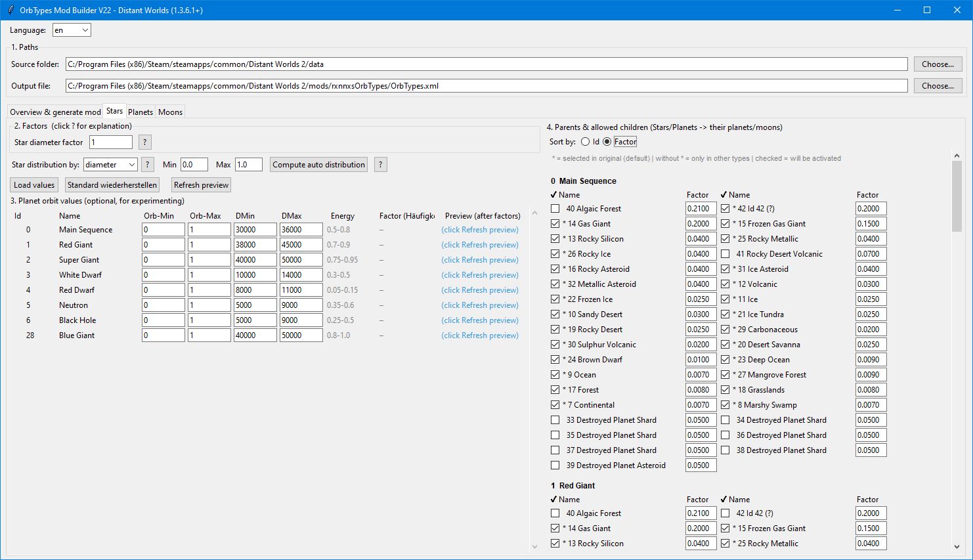Click the Max distribution value field
Screen dimensions: 973x560
(249, 165)
